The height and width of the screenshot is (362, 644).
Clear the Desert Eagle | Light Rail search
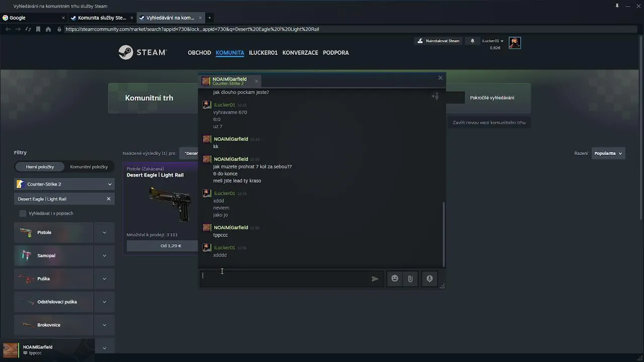click(108, 199)
